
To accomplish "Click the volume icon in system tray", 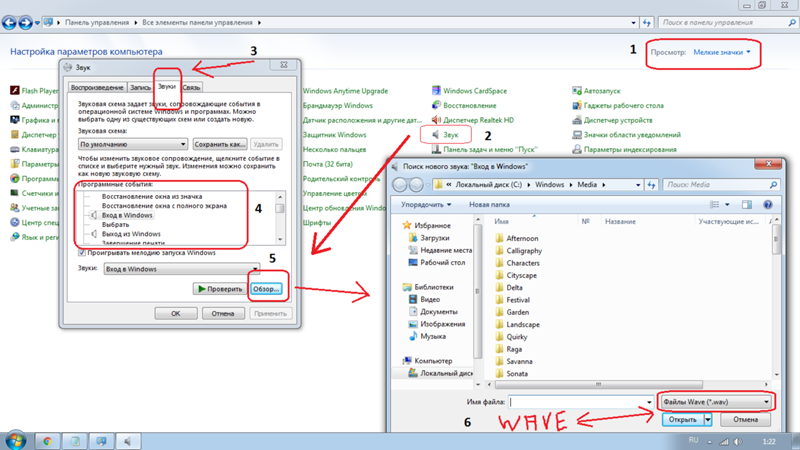I will 738,441.
